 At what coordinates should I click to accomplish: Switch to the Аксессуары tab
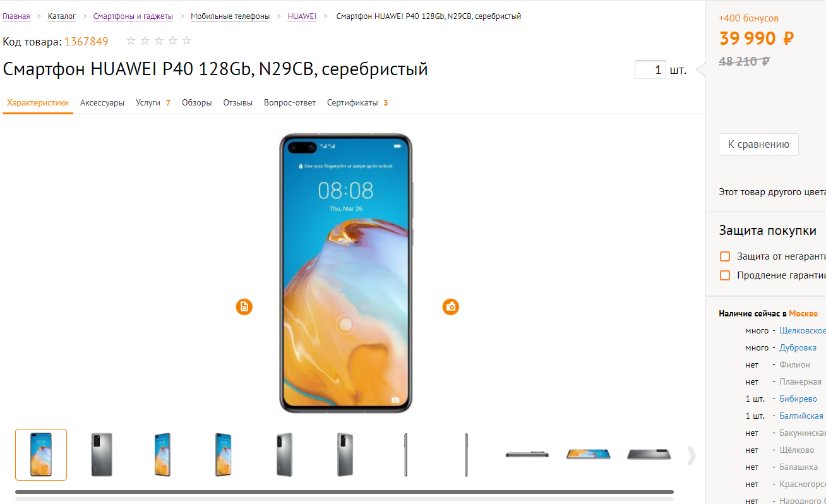coord(102,102)
